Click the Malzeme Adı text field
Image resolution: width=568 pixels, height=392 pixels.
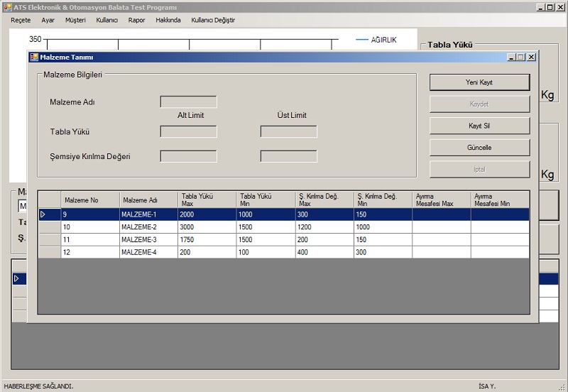(188, 102)
